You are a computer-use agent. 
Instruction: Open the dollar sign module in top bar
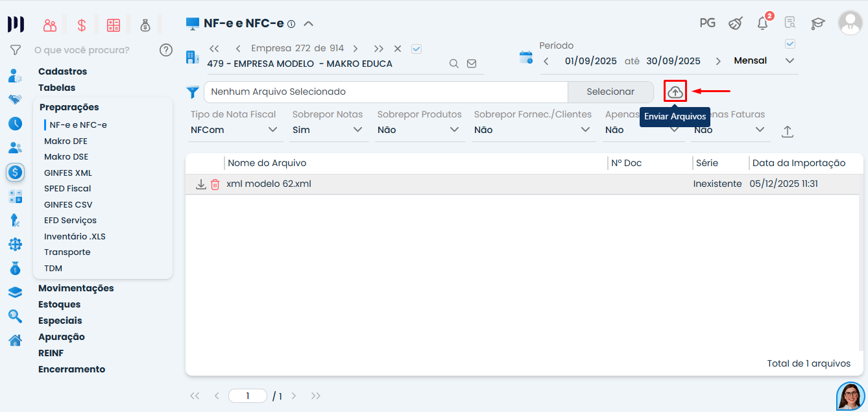[x=82, y=25]
